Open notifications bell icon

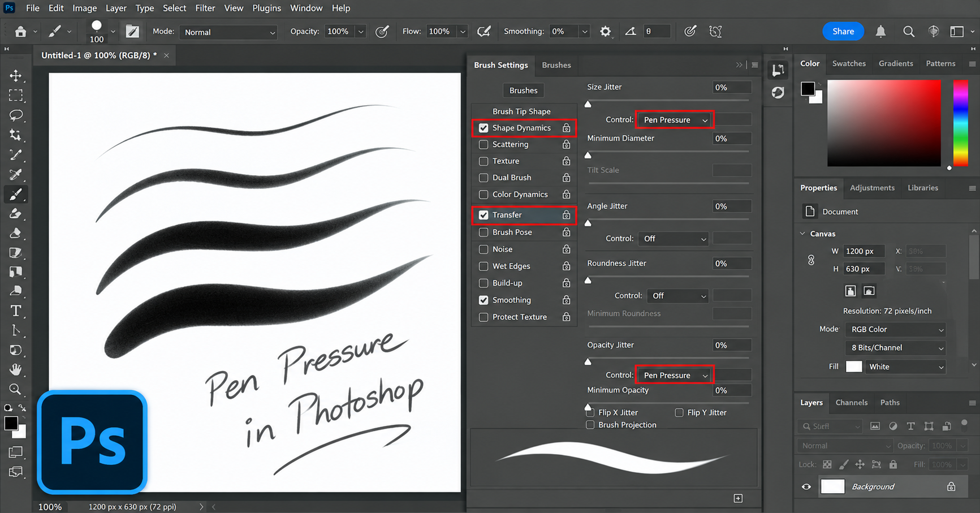pos(880,32)
